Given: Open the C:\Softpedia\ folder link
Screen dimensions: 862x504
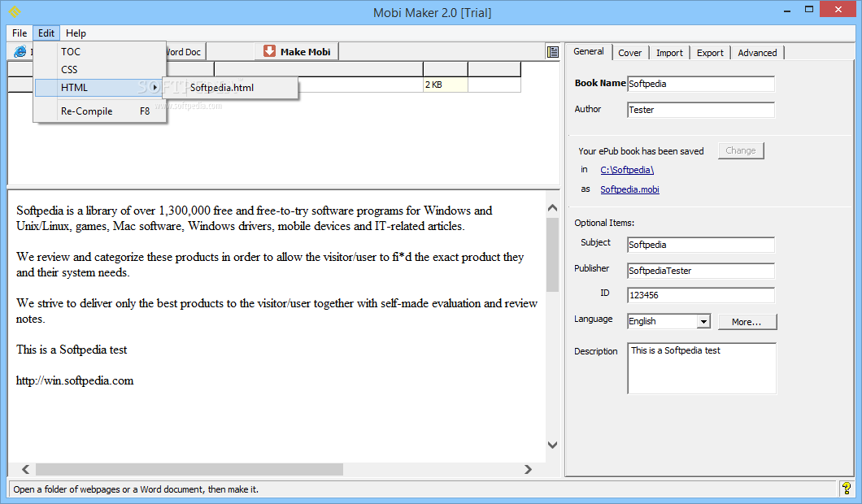Looking at the screenshot, I should pos(627,170).
